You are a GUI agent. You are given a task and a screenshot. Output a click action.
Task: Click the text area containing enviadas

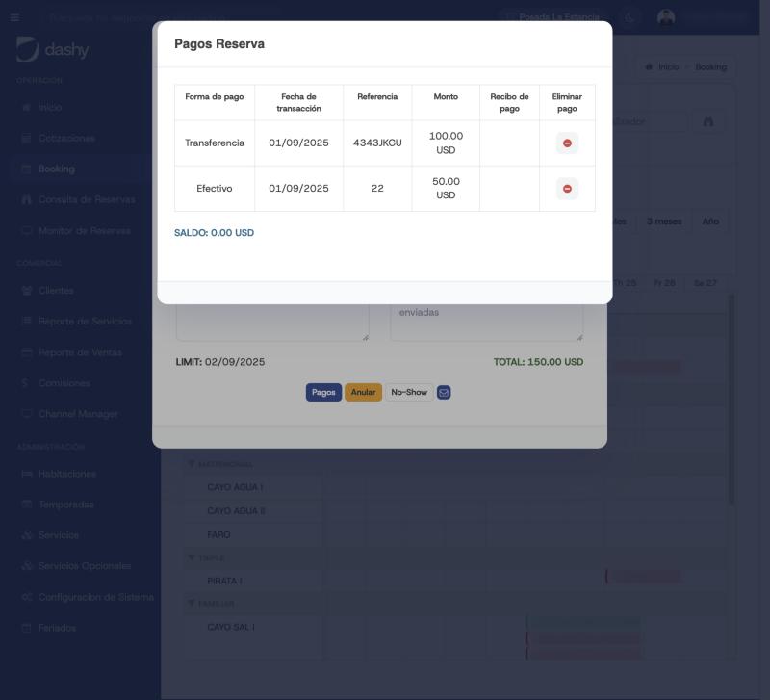click(x=486, y=323)
